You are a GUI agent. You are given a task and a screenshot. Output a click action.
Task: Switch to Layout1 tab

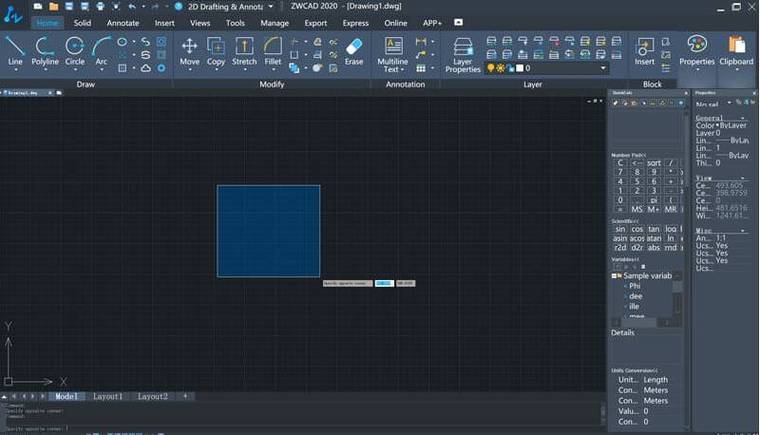[108, 396]
